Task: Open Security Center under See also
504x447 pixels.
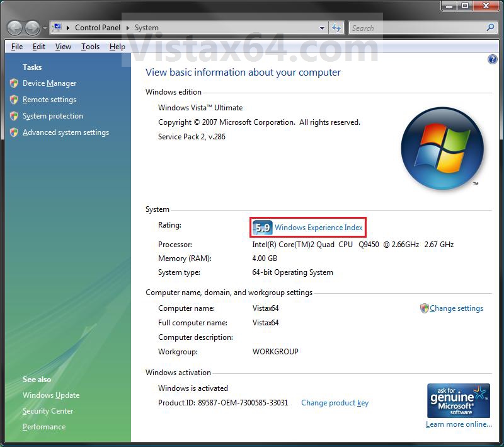Action: click(48, 411)
